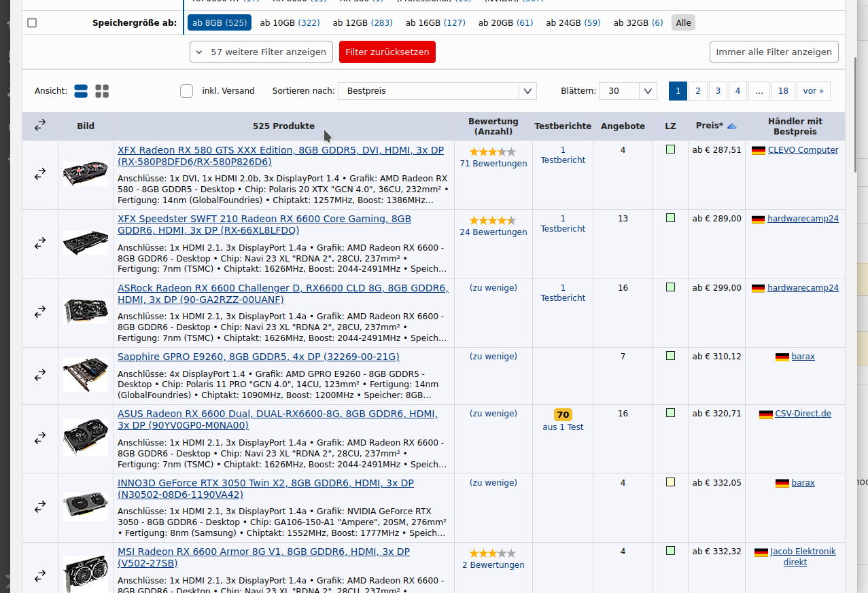This screenshot has width=868, height=593.
Task: Sort table by Preis column header
Action: coord(710,126)
